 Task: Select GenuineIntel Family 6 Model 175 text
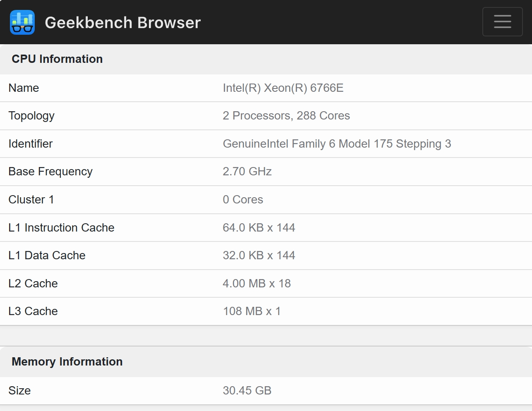pyautogui.click(x=308, y=144)
